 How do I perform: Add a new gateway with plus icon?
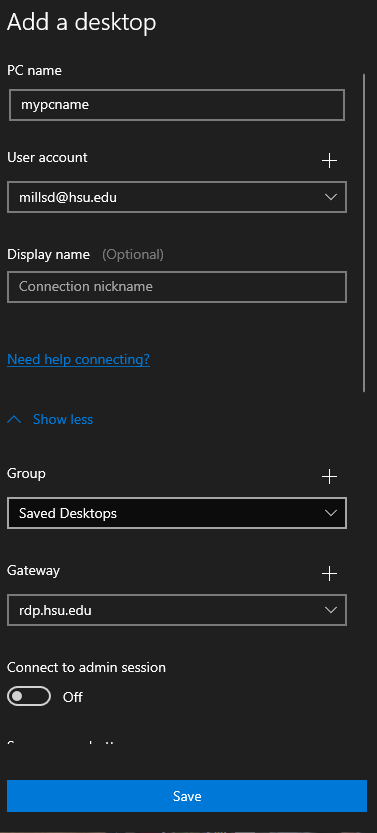click(x=330, y=573)
